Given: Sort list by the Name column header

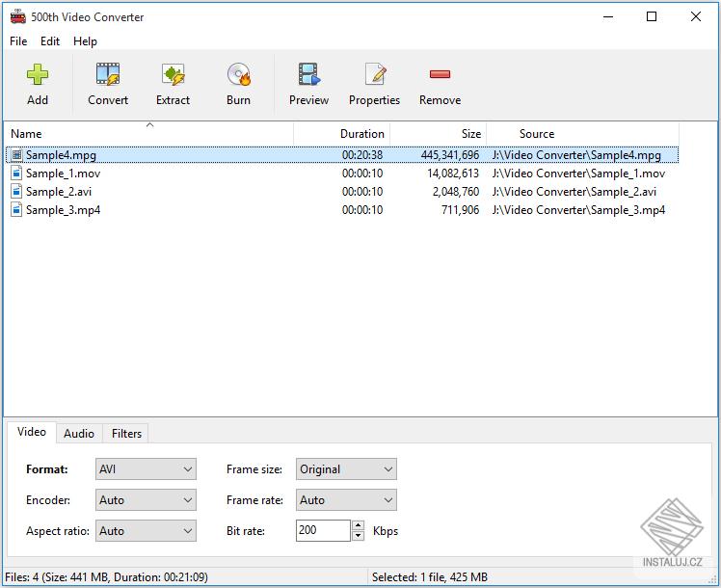Looking at the screenshot, I should tap(150, 134).
